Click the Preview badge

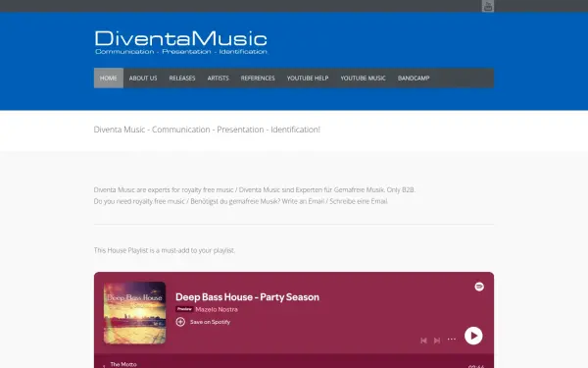pyautogui.click(x=184, y=309)
